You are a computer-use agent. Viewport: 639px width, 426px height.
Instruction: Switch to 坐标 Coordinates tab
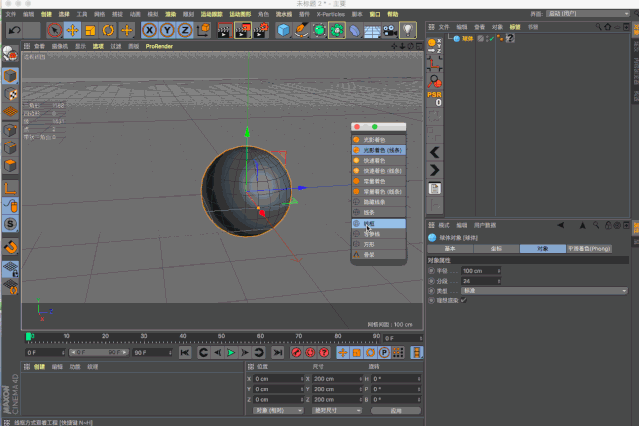pos(496,249)
